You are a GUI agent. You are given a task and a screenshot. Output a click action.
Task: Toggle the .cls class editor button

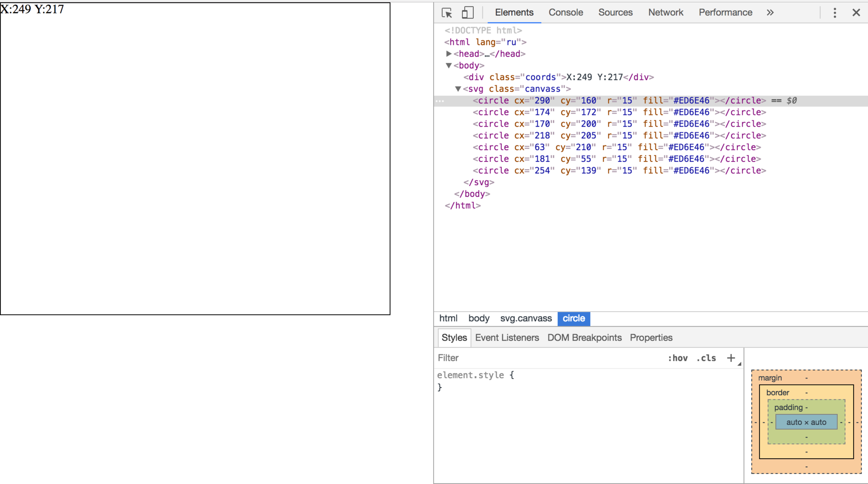(x=706, y=358)
